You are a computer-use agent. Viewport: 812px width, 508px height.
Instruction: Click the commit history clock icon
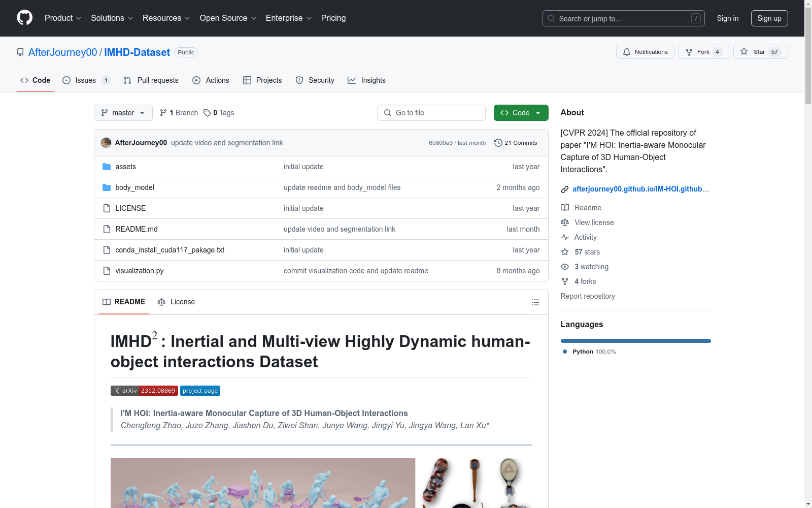tap(498, 143)
